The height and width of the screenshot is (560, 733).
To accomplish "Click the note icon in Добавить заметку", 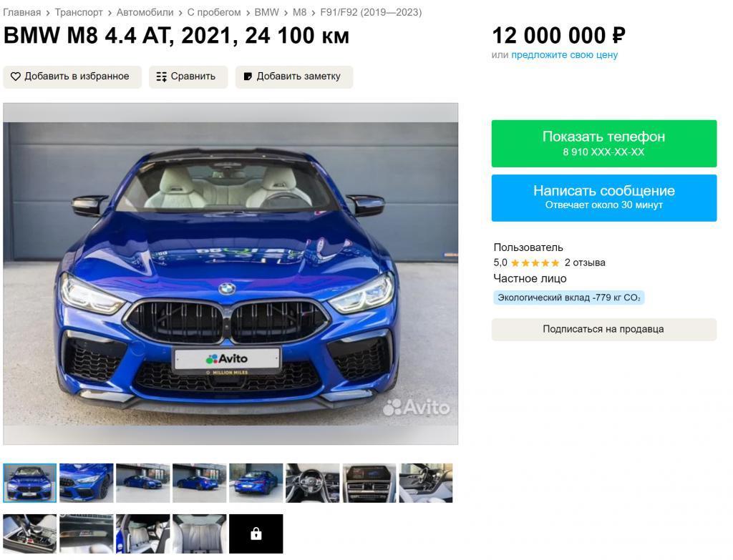I will (248, 77).
